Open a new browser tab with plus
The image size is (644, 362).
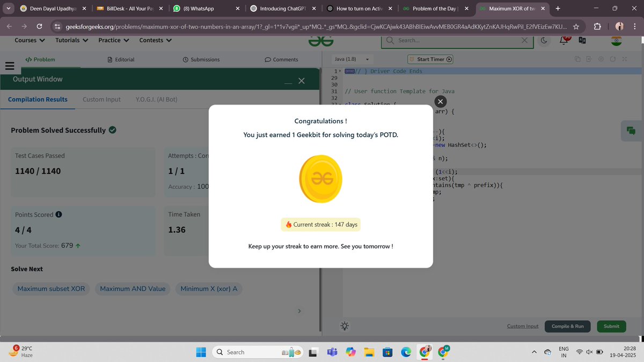pos(558,9)
